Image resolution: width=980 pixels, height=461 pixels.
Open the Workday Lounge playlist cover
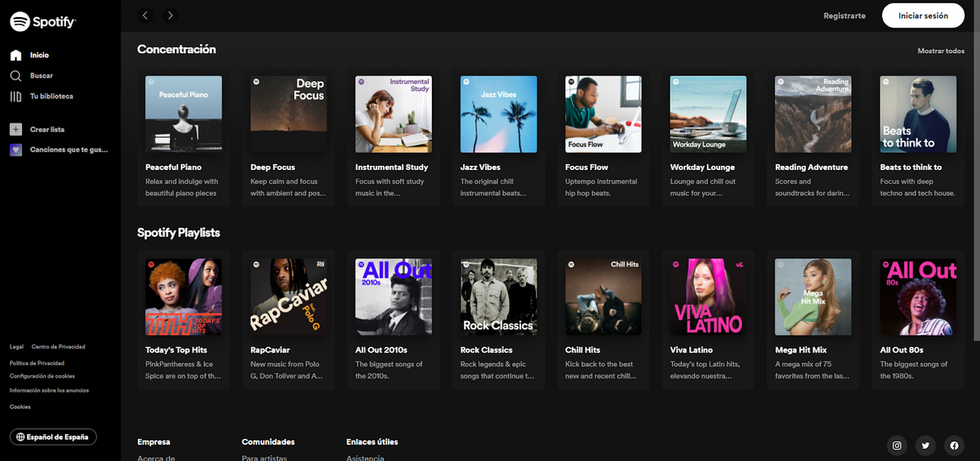708,114
